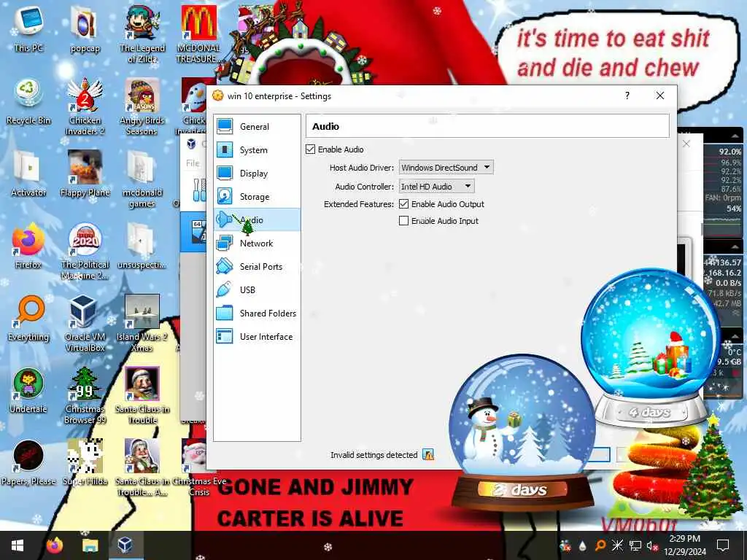Uncheck the Enable Audio checkbox
This screenshot has width=747, height=560.
(x=311, y=149)
